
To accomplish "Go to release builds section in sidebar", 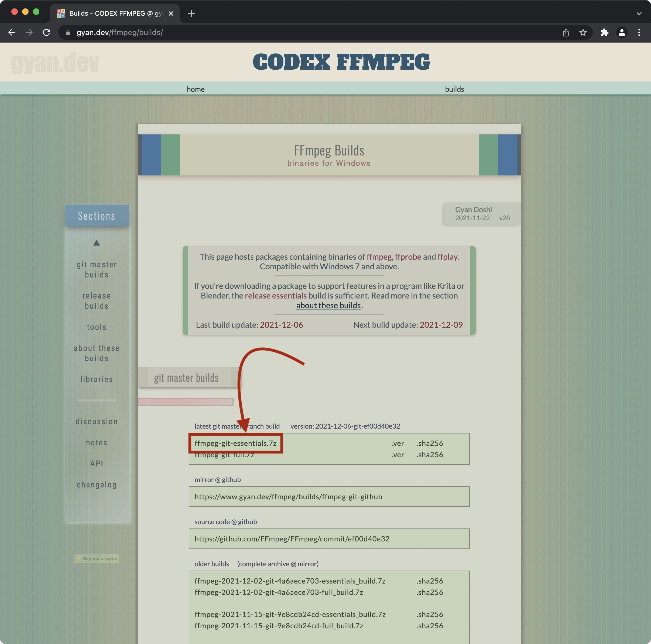I will [x=96, y=301].
